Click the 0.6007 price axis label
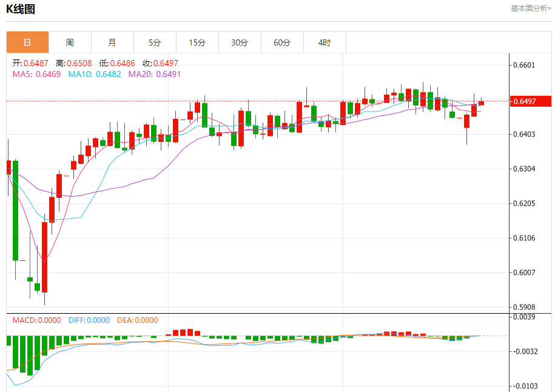The height and width of the screenshot is (392, 555). 524,272
